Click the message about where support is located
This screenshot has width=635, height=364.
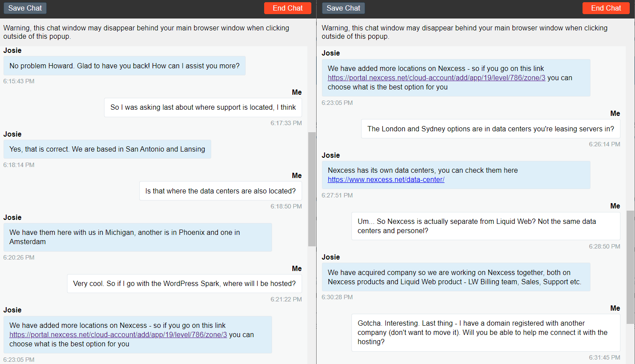click(203, 107)
